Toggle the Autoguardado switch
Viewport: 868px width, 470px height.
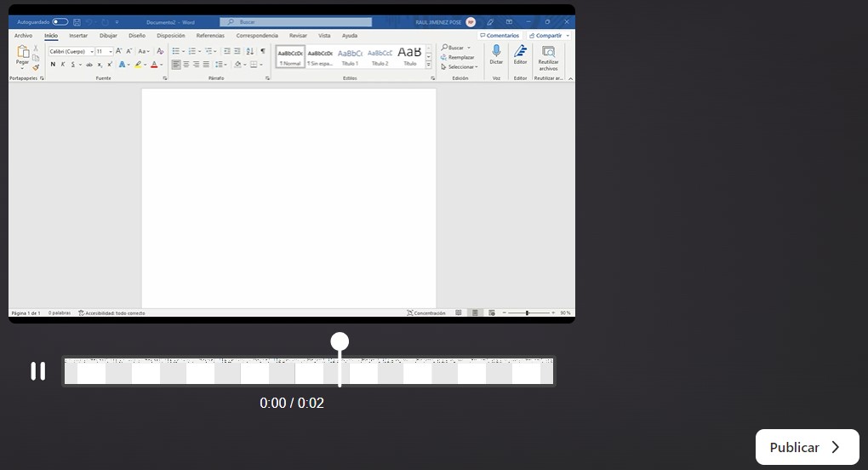click(60, 22)
